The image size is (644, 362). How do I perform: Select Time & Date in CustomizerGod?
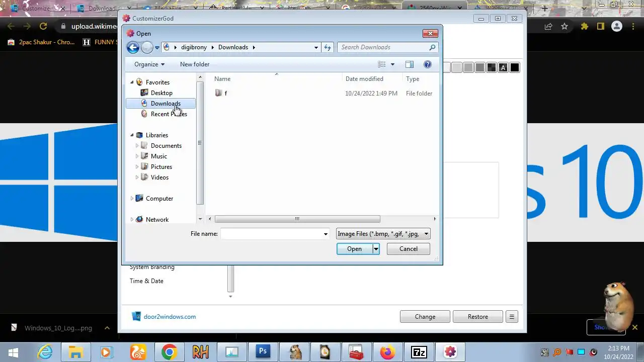pyautogui.click(x=146, y=281)
